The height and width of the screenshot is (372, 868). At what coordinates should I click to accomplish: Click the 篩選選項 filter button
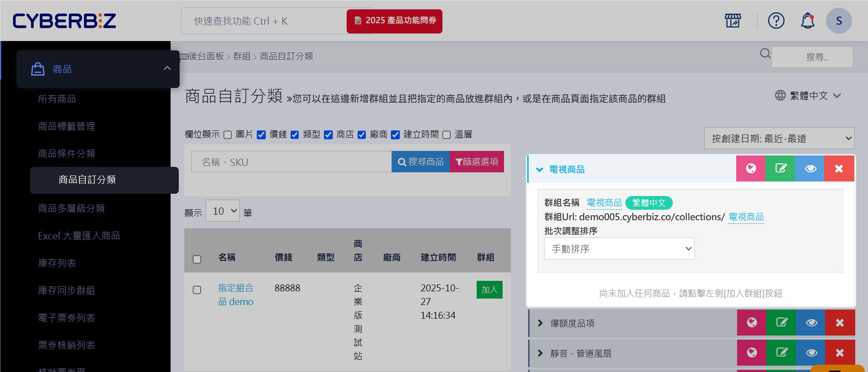coord(477,162)
